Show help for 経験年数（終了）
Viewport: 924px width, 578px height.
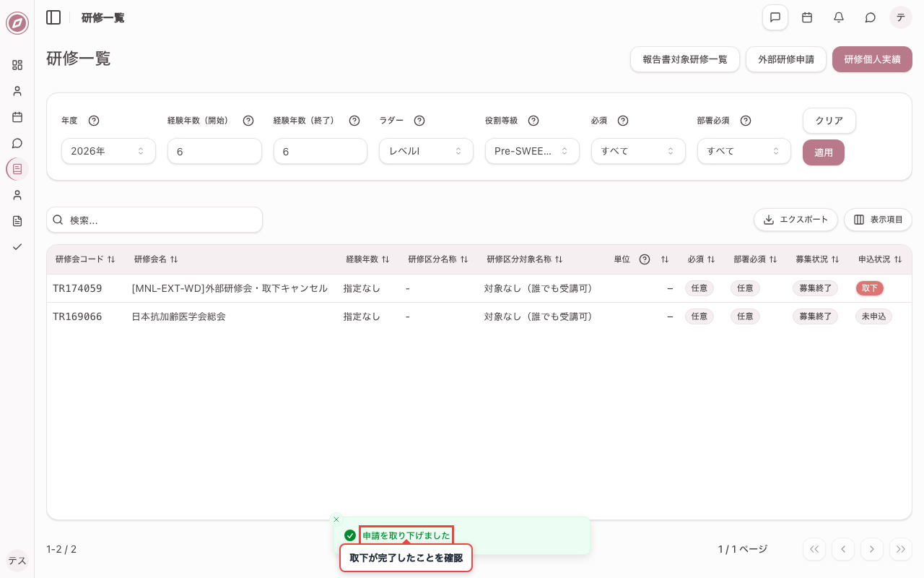tap(354, 121)
